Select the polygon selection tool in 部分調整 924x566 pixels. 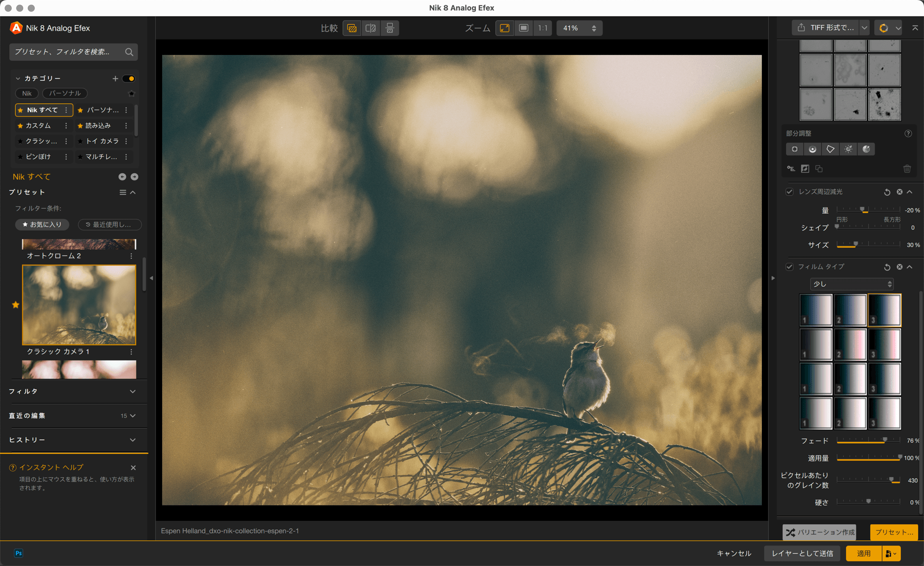point(831,149)
